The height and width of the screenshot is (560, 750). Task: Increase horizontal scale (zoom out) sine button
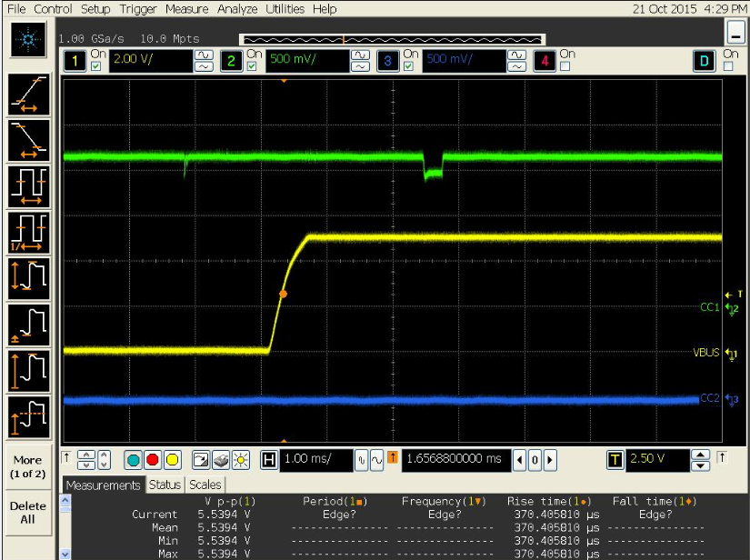click(377, 460)
